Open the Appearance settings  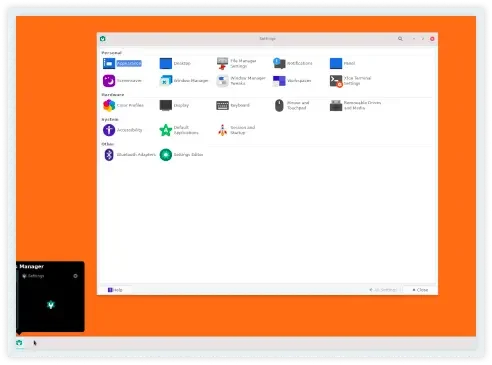coord(122,63)
